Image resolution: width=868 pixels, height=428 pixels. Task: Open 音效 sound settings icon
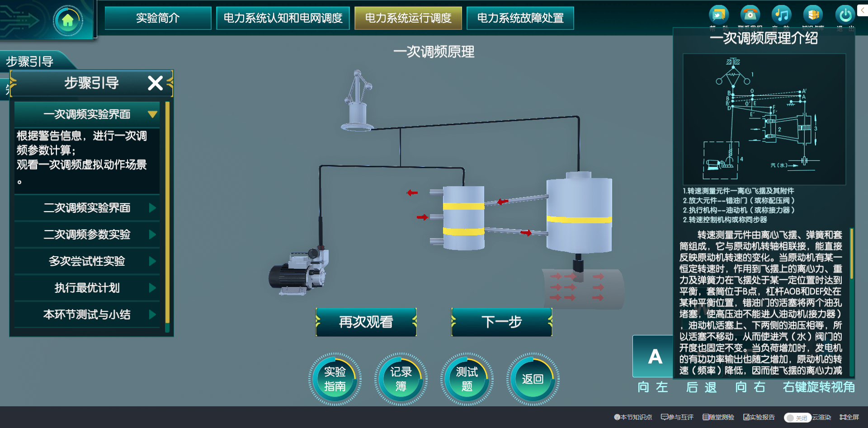pyautogui.click(x=781, y=15)
